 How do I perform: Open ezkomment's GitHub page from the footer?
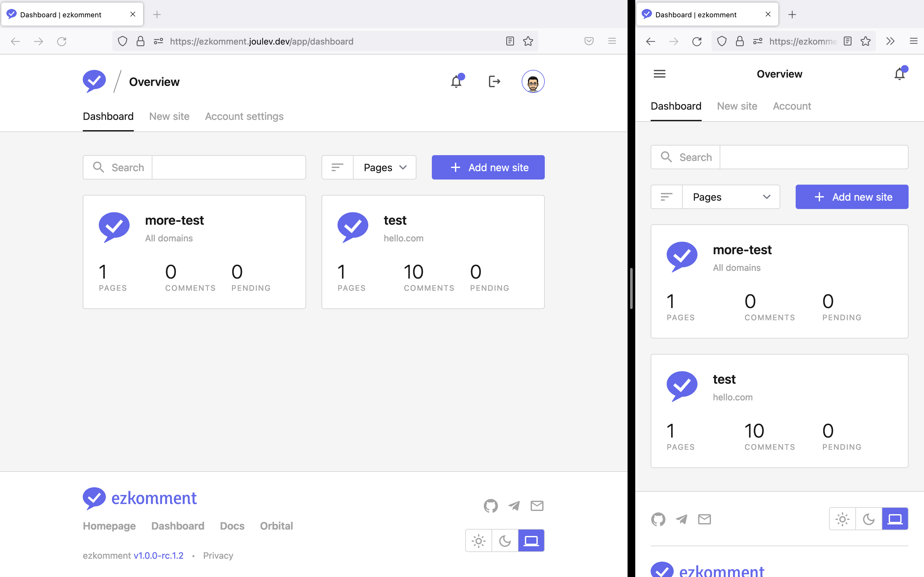pyautogui.click(x=491, y=506)
